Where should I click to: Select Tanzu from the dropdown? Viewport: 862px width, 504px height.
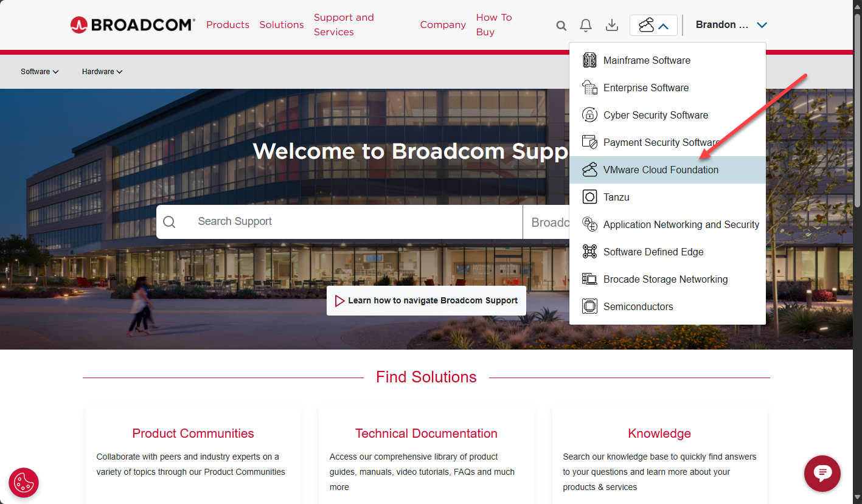coord(667,197)
